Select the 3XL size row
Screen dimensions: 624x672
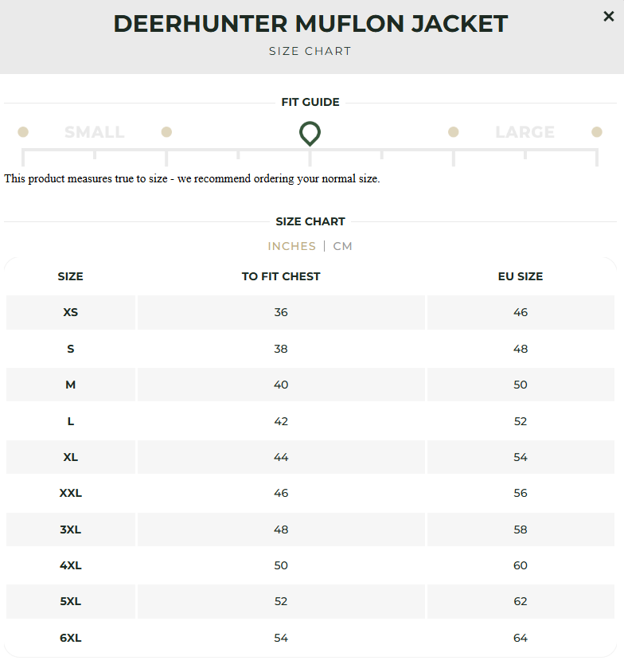pyautogui.click(x=281, y=529)
